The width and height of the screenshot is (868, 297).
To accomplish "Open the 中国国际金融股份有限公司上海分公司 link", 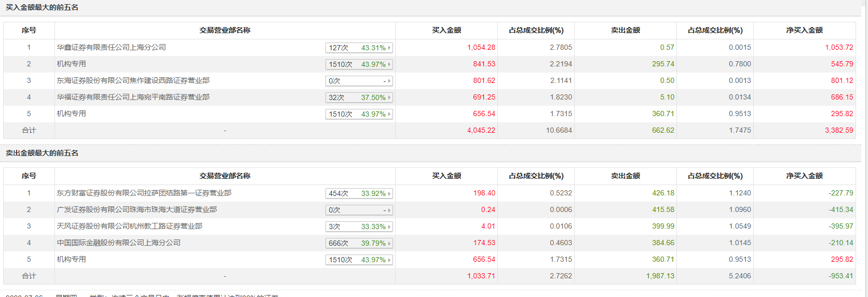I will point(118,243).
